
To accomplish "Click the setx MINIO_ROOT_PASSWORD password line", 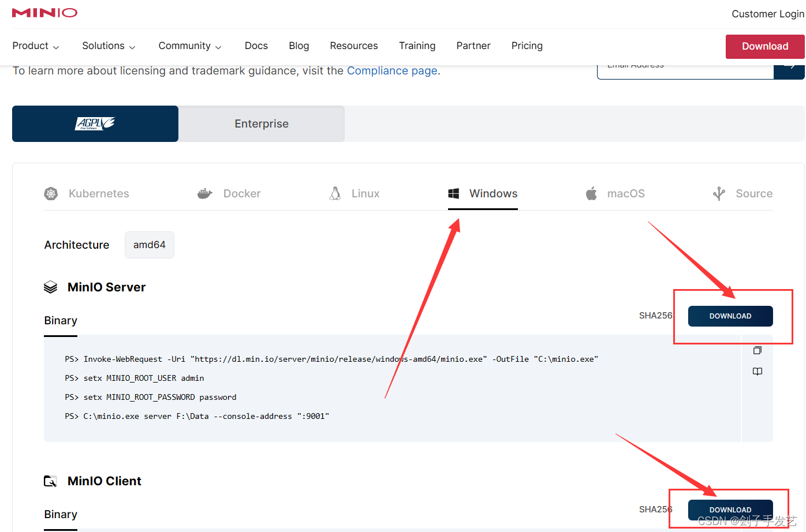I will (151, 397).
